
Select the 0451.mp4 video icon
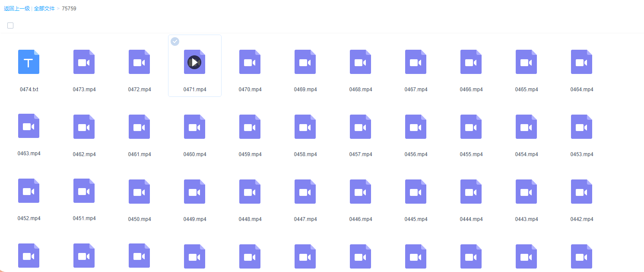84,191
